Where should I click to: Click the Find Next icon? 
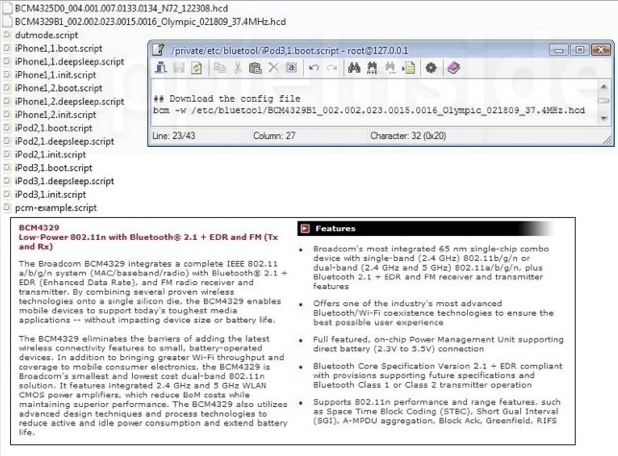click(390, 68)
